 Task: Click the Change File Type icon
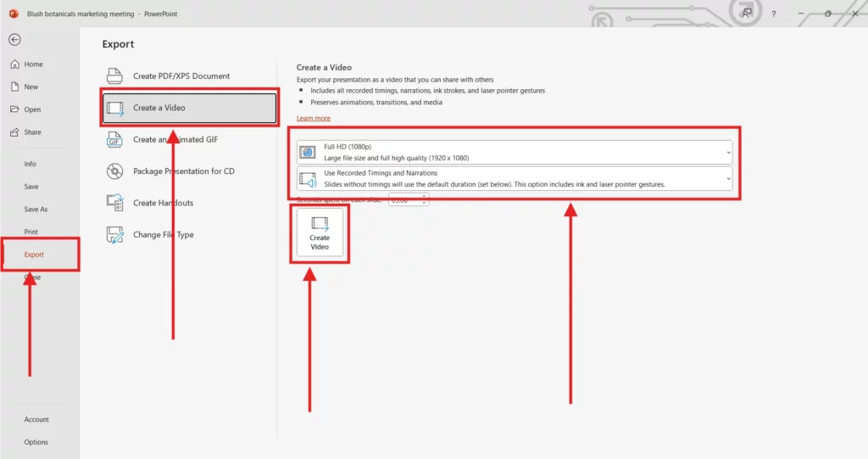click(x=114, y=235)
